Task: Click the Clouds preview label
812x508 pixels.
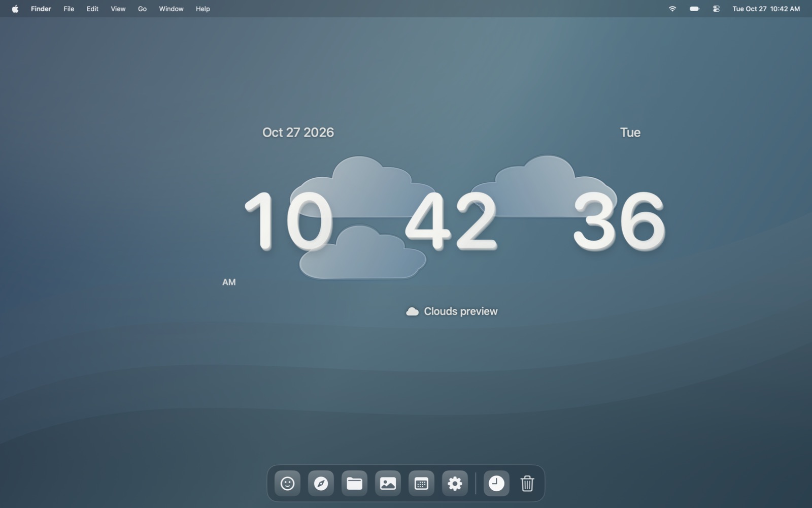Action: pyautogui.click(x=460, y=311)
